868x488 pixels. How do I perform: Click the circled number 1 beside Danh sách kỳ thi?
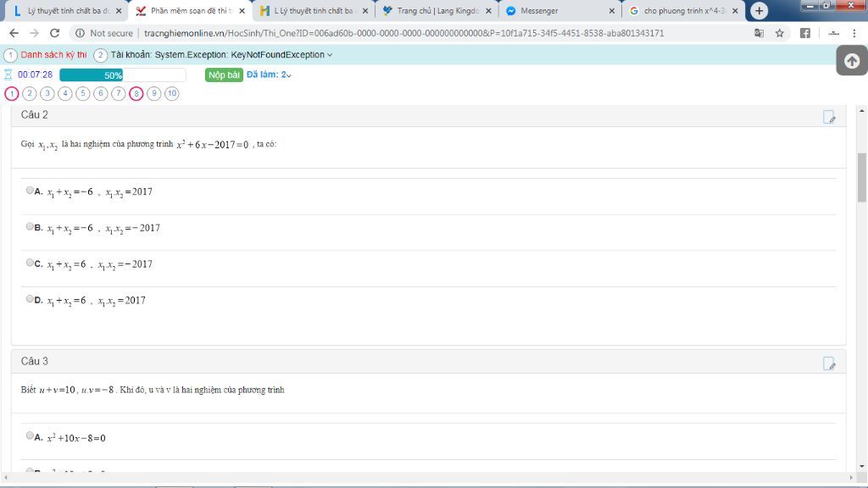click(x=10, y=55)
